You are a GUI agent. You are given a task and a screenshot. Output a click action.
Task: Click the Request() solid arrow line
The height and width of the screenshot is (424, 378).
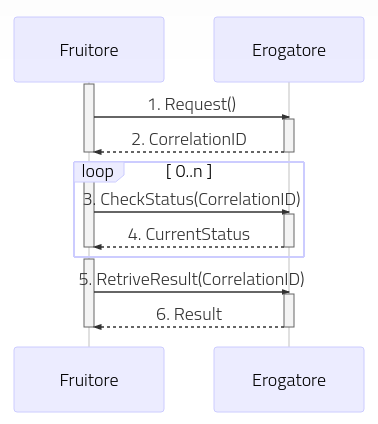pyautogui.click(x=191, y=117)
